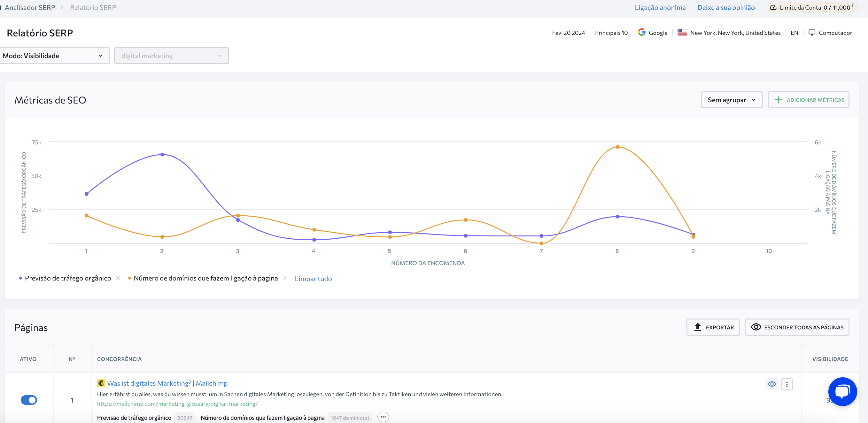Open Ligação anónima link
This screenshot has height=423, width=868.
point(660,7)
